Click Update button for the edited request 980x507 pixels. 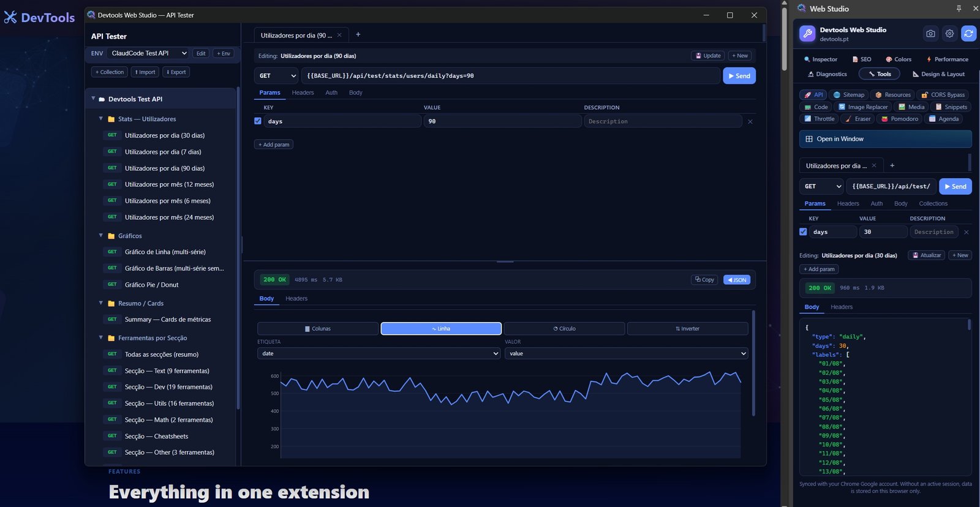tap(708, 56)
